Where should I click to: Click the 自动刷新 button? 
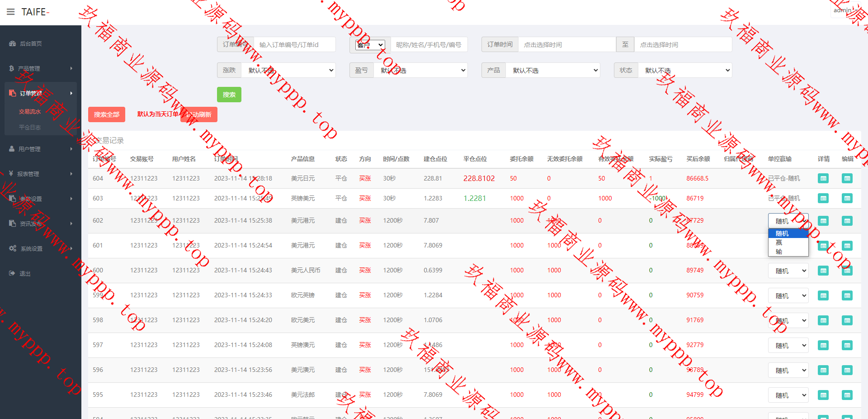click(x=199, y=114)
